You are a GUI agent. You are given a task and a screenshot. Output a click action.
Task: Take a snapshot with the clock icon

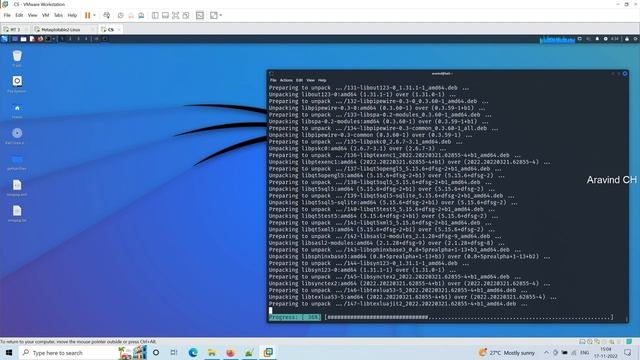click(x=120, y=16)
